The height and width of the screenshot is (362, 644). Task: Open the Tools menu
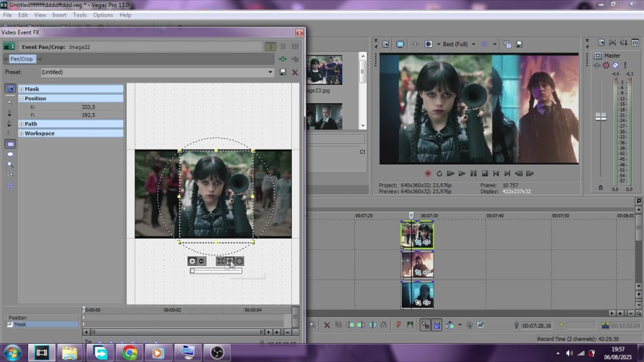coord(79,15)
